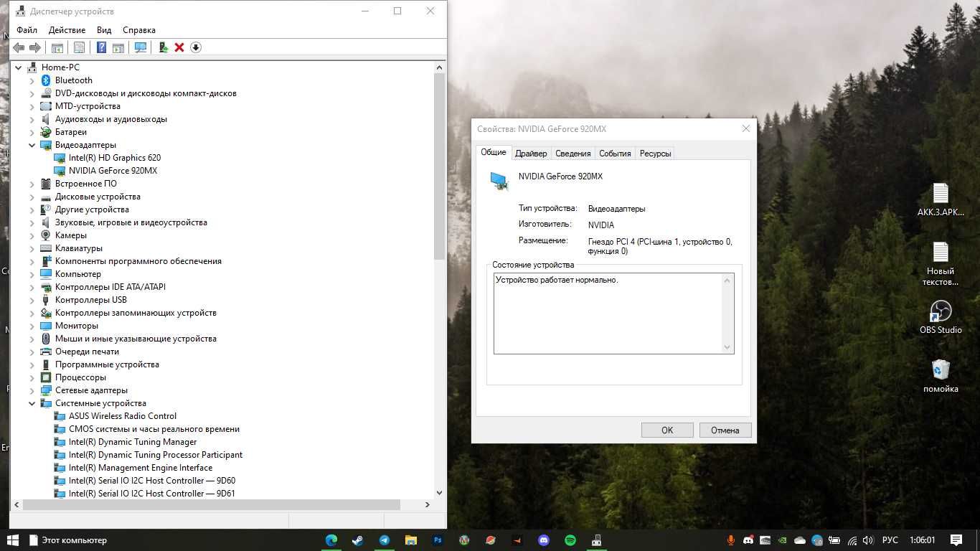Switch to the Сведения tab
The image size is (980, 551).
(x=573, y=154)
